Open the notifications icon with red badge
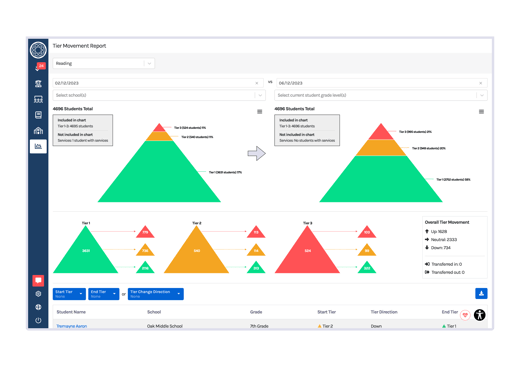The image size is (520, 367). tap(39, 67)
